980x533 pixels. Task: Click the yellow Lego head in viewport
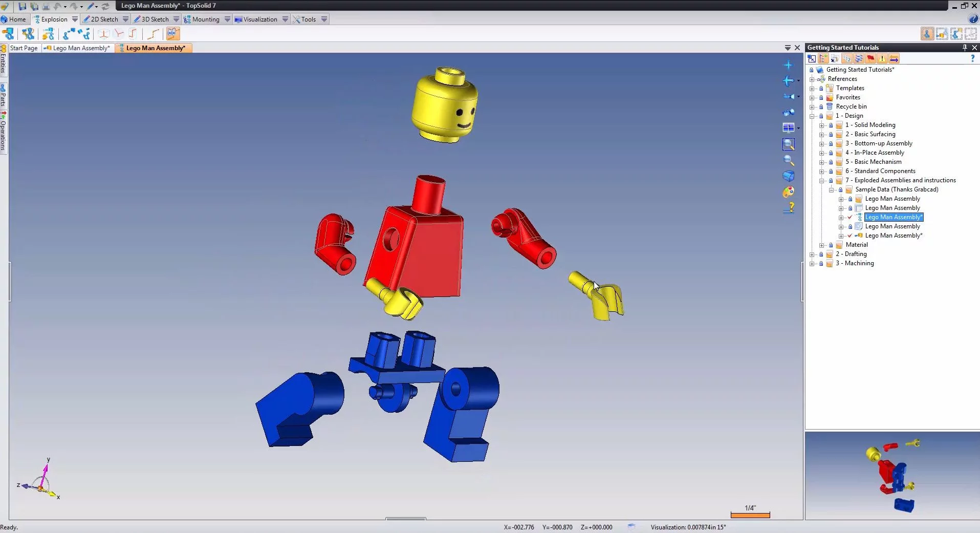(445, 104)
